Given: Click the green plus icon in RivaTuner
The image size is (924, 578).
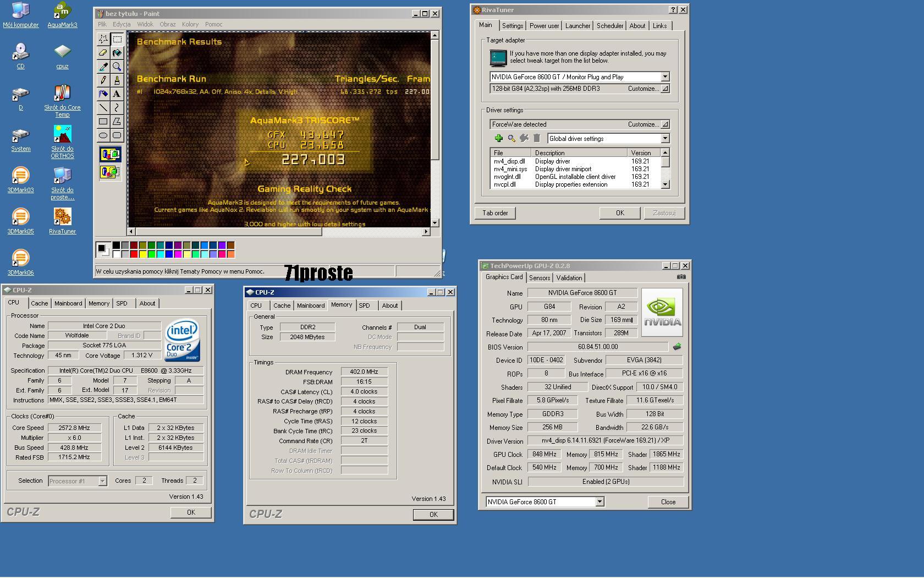Looking at the screenshot, I should tap(498, 138).
